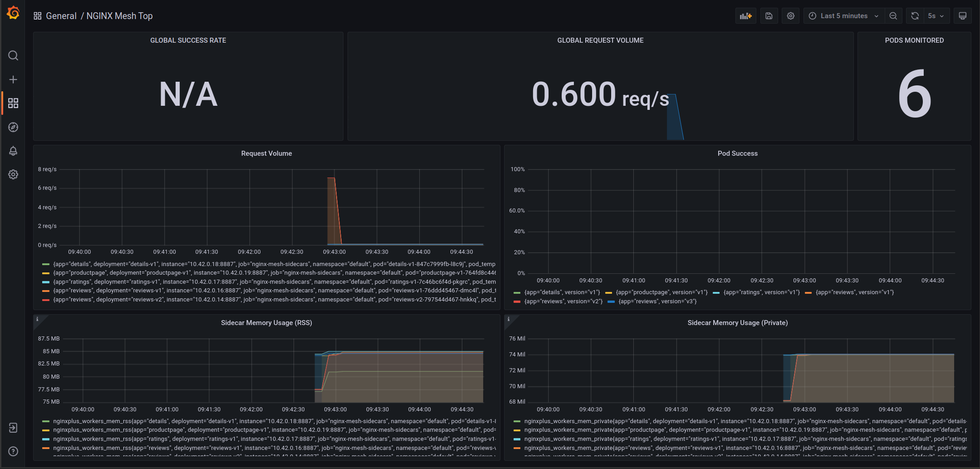Open the Pod Success panel title menu
Viewport: 980px width, 469px height.
pyautogui.click(x=737, y=153)
